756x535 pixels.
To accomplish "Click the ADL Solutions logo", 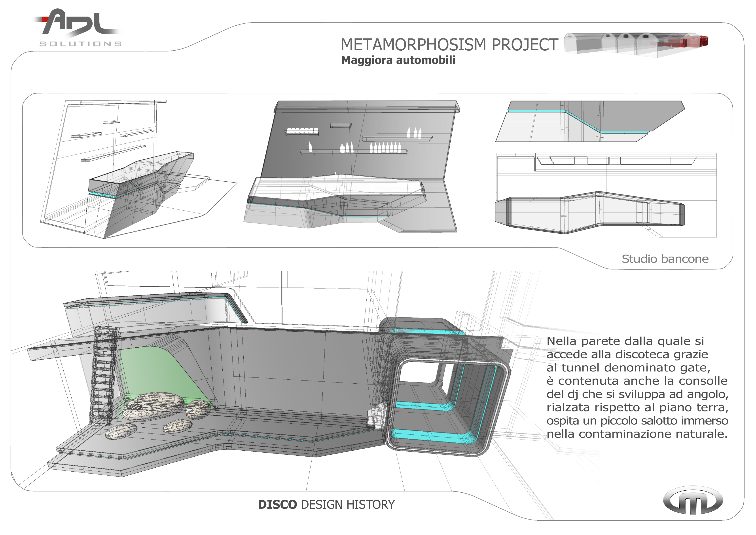I will coord(79,28).
